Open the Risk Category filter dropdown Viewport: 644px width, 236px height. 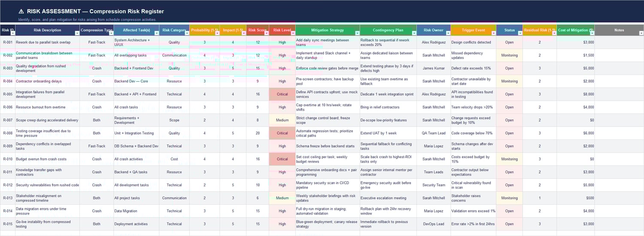click(x=187, y=33)
